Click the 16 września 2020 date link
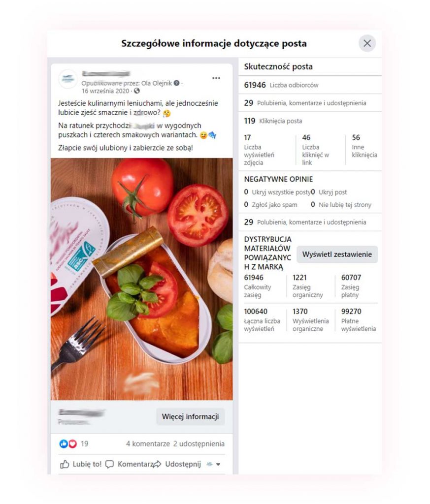 [105, 91]
